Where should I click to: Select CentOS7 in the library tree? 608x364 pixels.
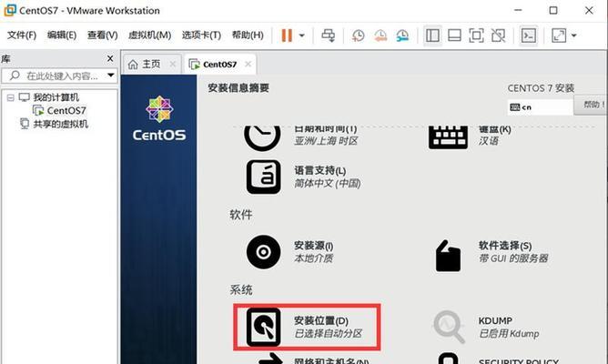[66, 111]
